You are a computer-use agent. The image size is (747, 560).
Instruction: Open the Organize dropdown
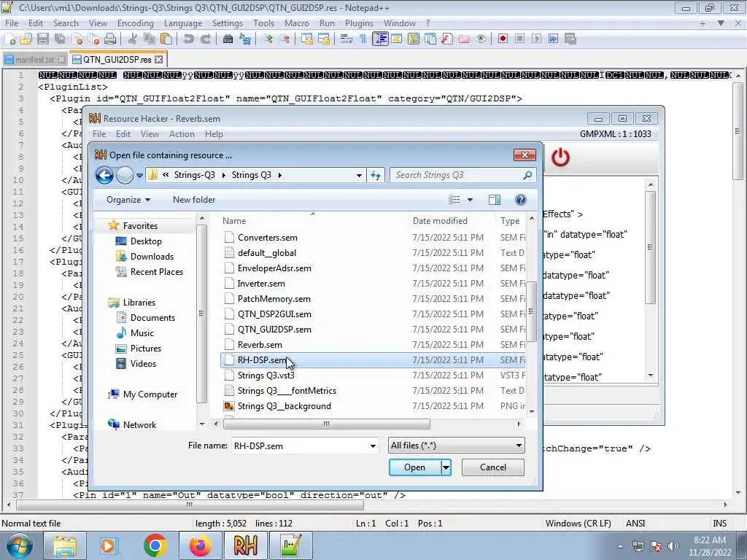[128, 200]
